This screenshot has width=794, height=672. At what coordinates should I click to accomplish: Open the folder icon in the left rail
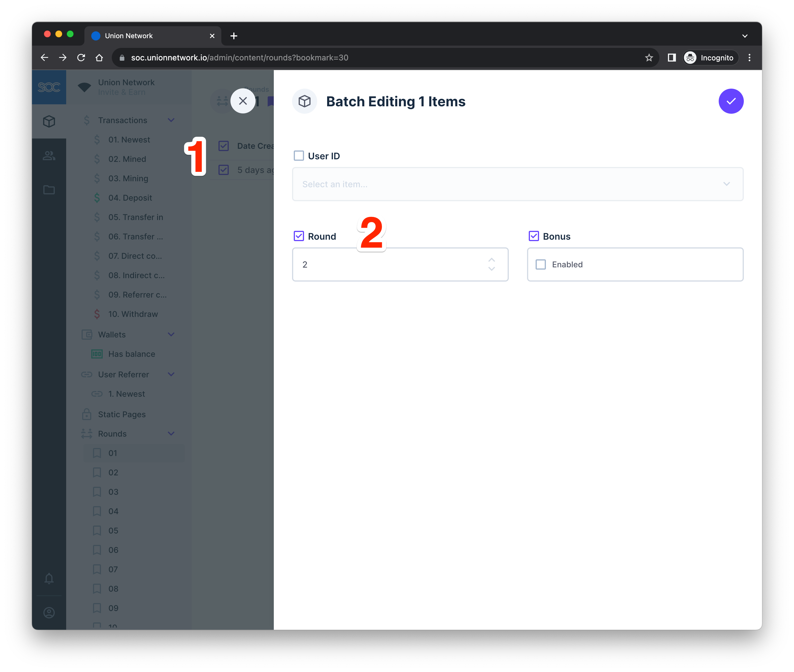tap(49, 189)
